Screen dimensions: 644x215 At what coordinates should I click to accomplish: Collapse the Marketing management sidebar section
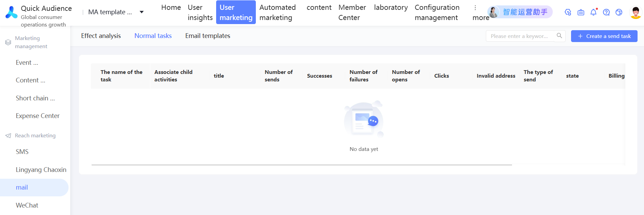point(31,42)
